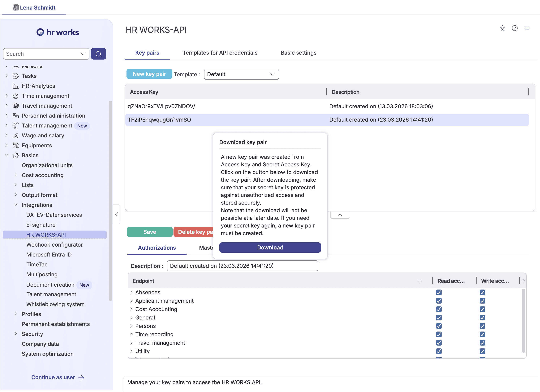Collapse sidebar with left arrow handle
The height and width of the screenshot is (392, 540).
coord(116,214)
